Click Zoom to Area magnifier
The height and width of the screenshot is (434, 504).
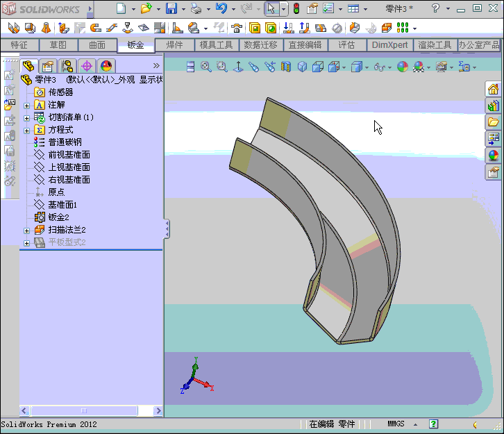[221, 67]
